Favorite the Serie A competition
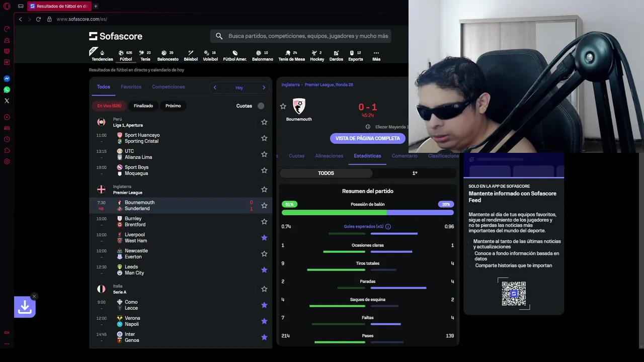 264,289
